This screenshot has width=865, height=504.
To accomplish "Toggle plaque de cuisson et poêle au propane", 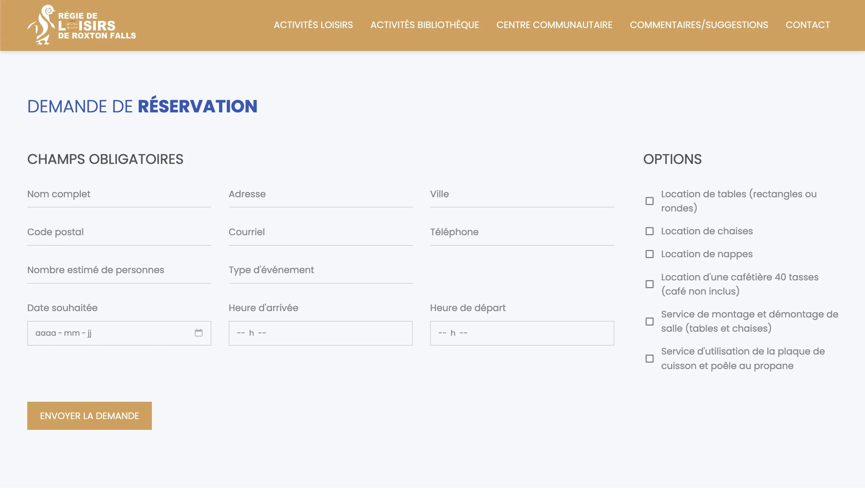I will [649, 359].
